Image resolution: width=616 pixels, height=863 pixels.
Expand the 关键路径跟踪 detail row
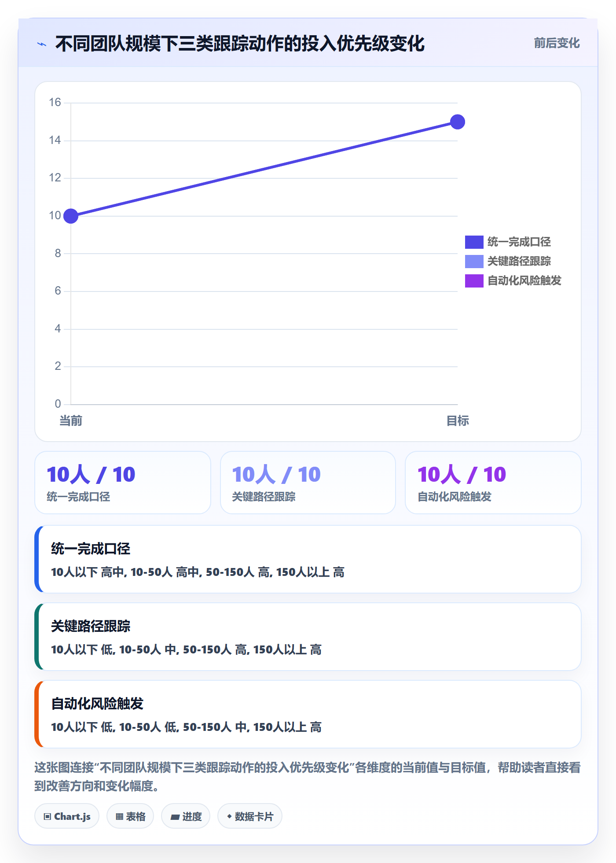(x=308, y=637)
